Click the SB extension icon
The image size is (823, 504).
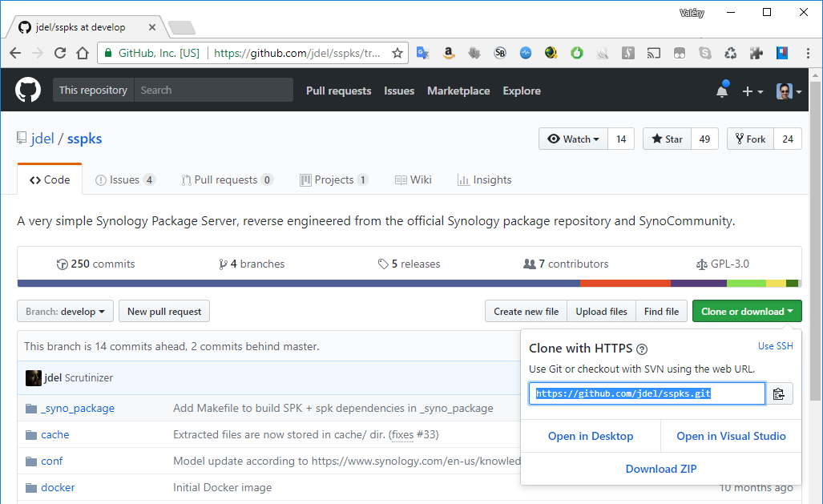500,53
